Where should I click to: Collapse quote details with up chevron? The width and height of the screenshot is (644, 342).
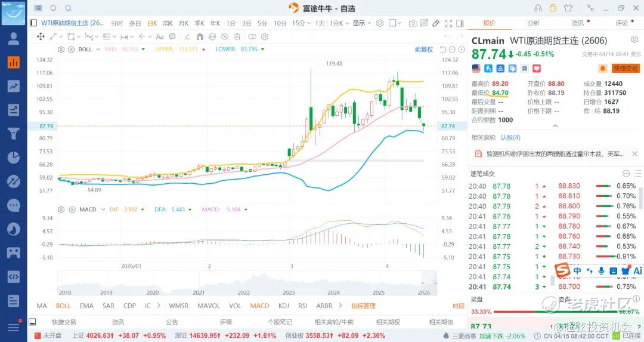click(555, 126)
